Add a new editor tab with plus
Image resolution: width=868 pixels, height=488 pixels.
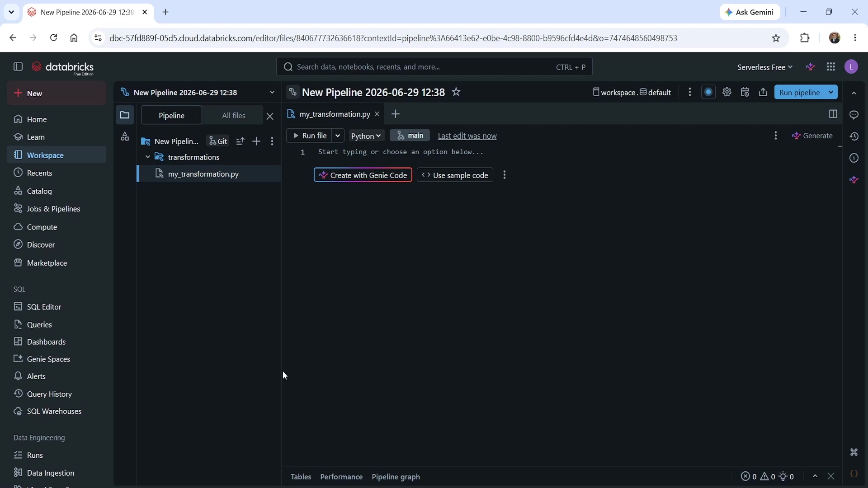pos(396,114)
